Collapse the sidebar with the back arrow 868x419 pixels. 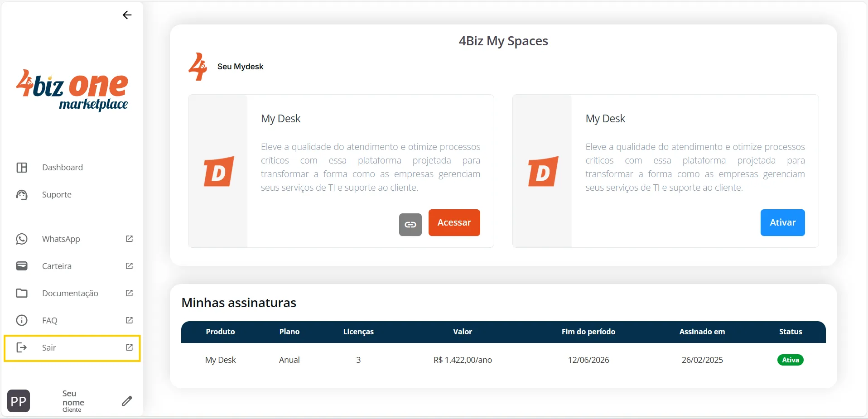pyautogui.click(x=127, y=15)
